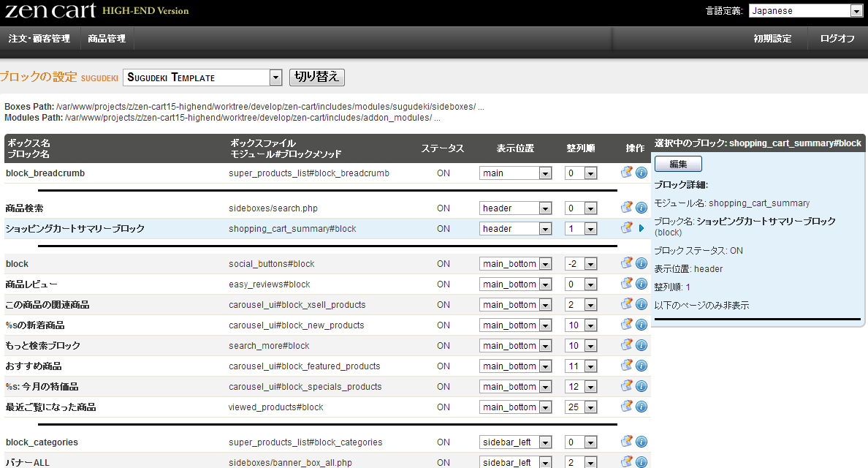
Task: Click info icon for もっと検索ブロック row
Action: [642, 345]
